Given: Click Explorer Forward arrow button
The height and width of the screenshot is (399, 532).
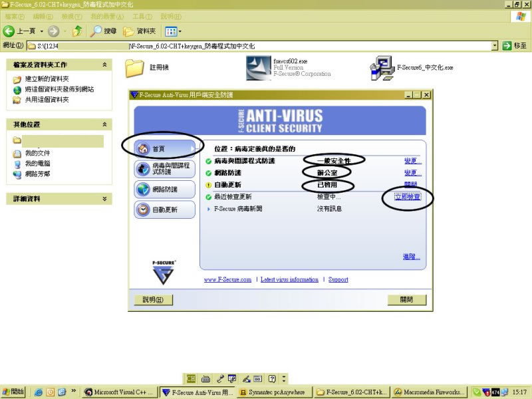Looking at the screenshot, I should 53,31.
